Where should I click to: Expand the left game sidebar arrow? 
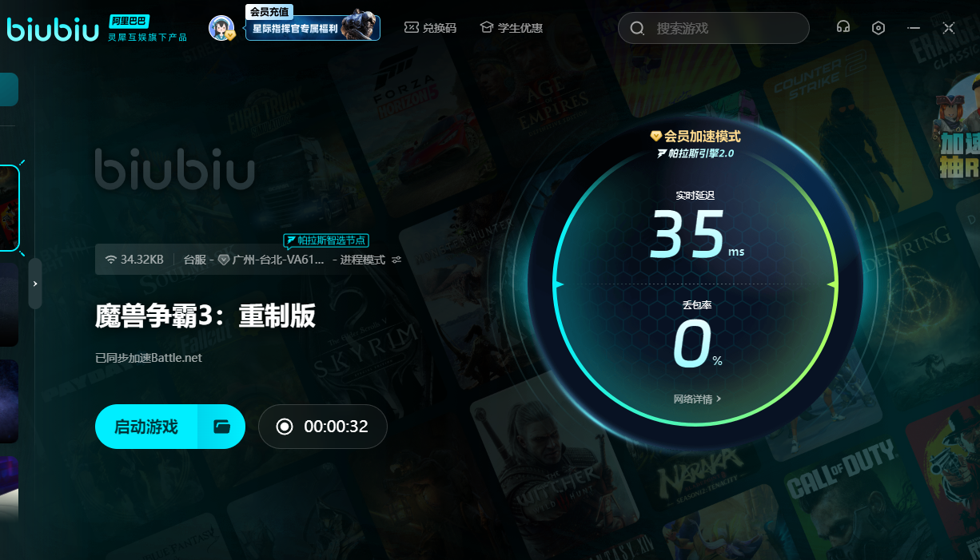point(35,284)
